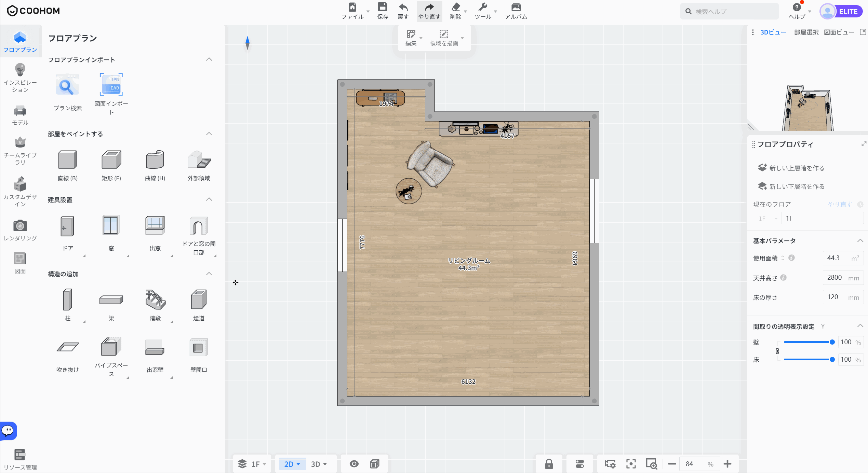Open the 2D view mode dropdown
868x473 pixels.
pyautogui.click(x=292, y=464)
